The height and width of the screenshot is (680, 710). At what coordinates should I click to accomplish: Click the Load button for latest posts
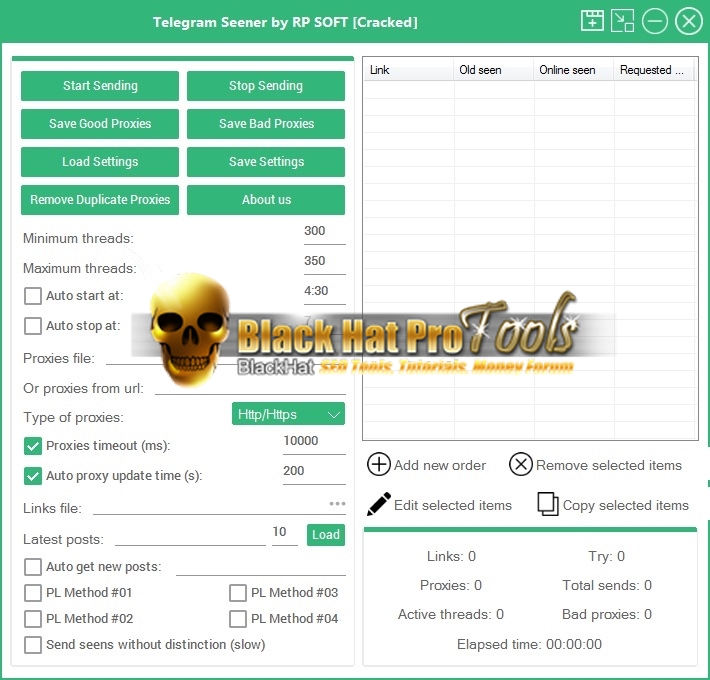(x=326, y=535)
